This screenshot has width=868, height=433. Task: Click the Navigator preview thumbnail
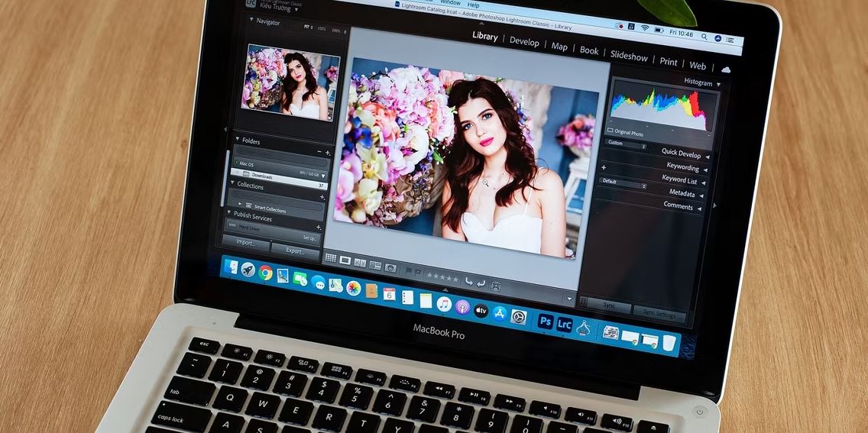pos(291,83)
